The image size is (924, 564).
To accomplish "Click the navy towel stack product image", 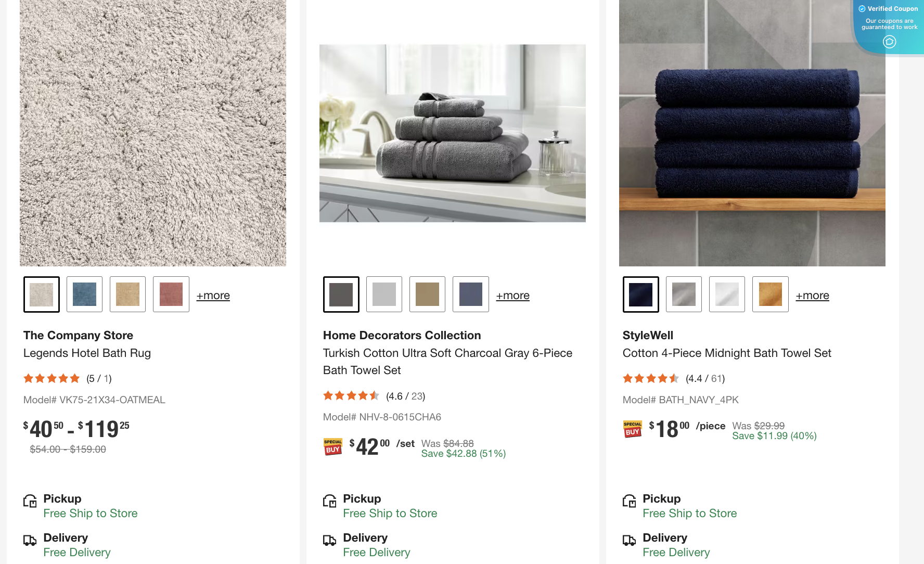I will click(x=752, y=133).
